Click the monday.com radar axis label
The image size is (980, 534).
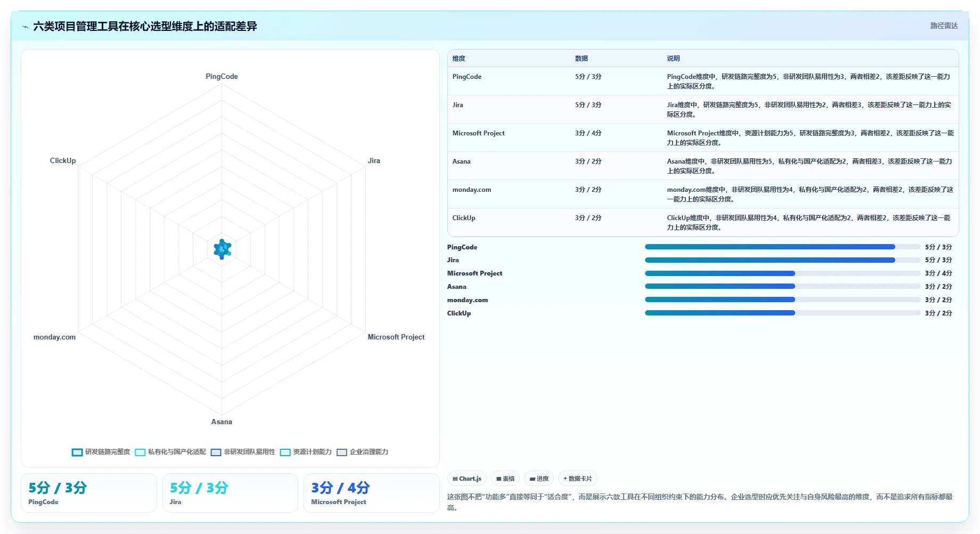click(x=54, y=337)
